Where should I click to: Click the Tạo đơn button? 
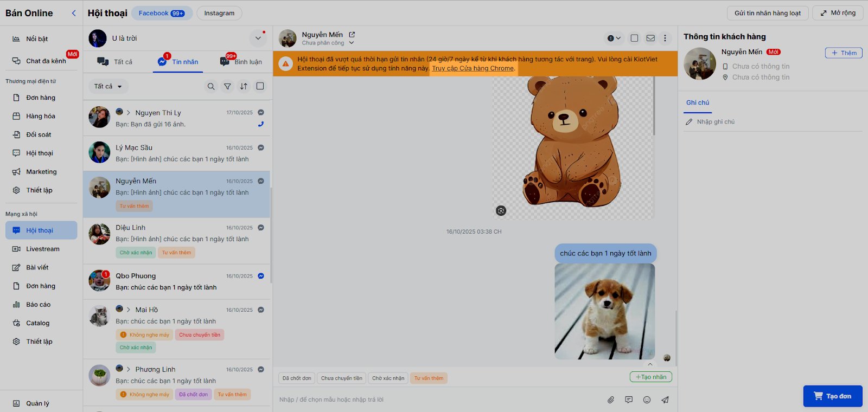(x=833, y=396)
